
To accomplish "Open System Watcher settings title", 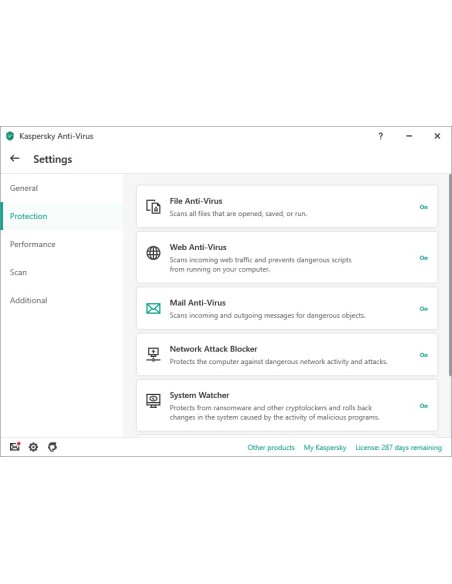I will point(199,395).
